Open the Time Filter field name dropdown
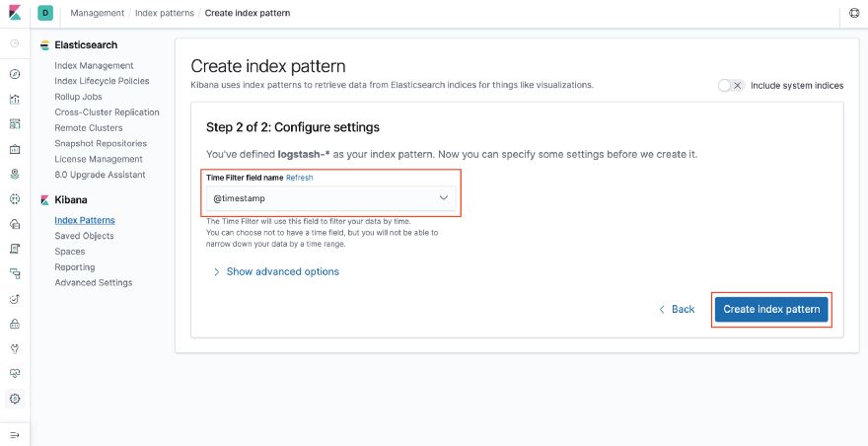This screenshot has height=446, width=868. (331, 198)
